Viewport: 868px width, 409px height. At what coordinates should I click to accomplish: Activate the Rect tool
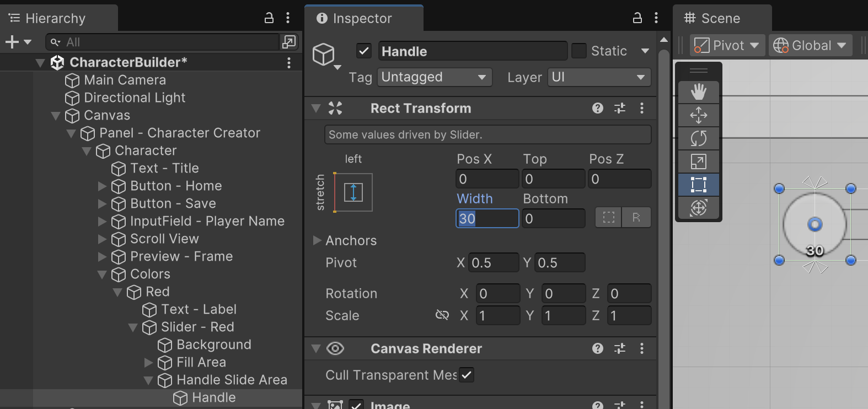[698, 185]
